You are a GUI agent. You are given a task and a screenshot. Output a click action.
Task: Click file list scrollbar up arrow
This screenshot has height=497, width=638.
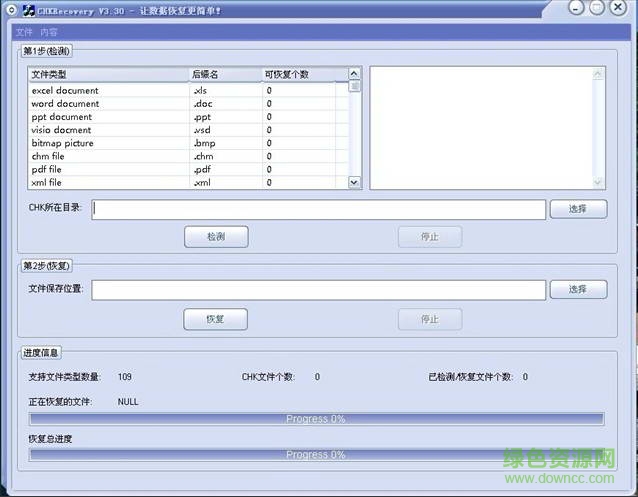[x=354, y=74]
